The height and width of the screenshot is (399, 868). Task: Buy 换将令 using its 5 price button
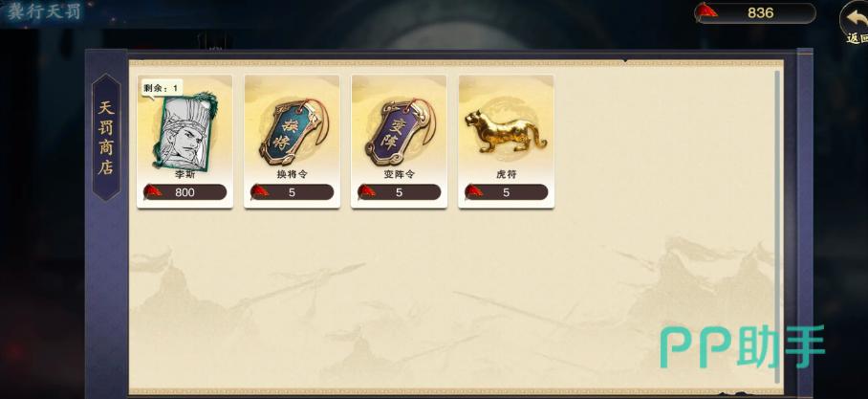coord(292,192)
